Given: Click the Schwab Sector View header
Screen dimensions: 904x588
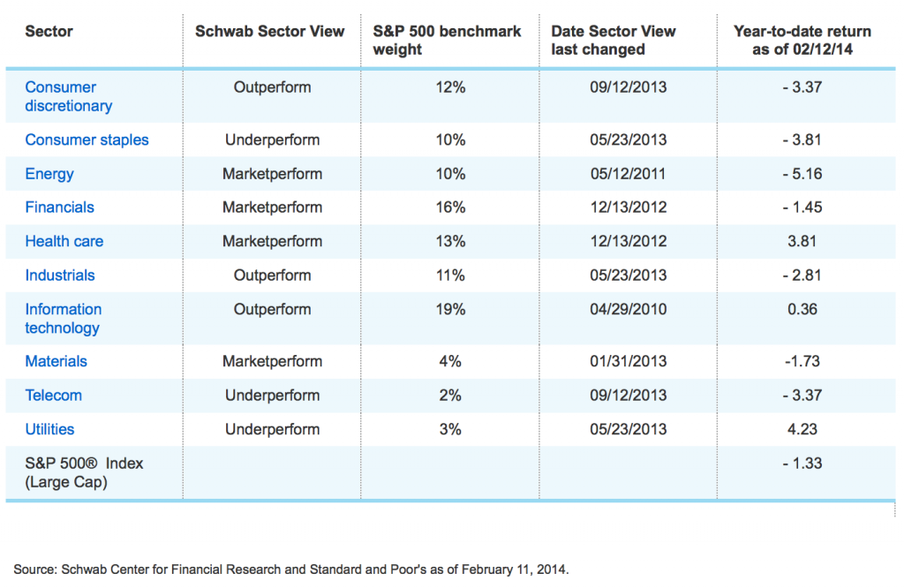Looking at the screenshot, I should point(269,32).
